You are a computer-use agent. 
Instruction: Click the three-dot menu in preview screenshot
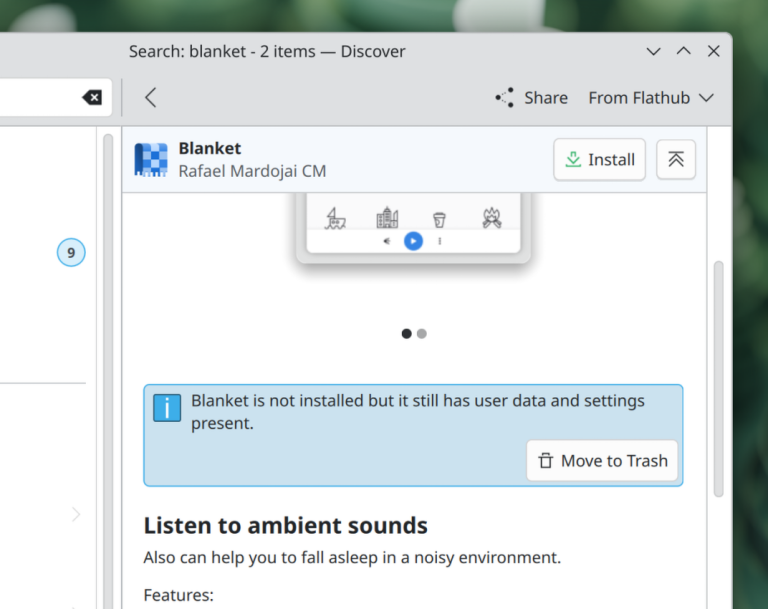pos(440,241)
